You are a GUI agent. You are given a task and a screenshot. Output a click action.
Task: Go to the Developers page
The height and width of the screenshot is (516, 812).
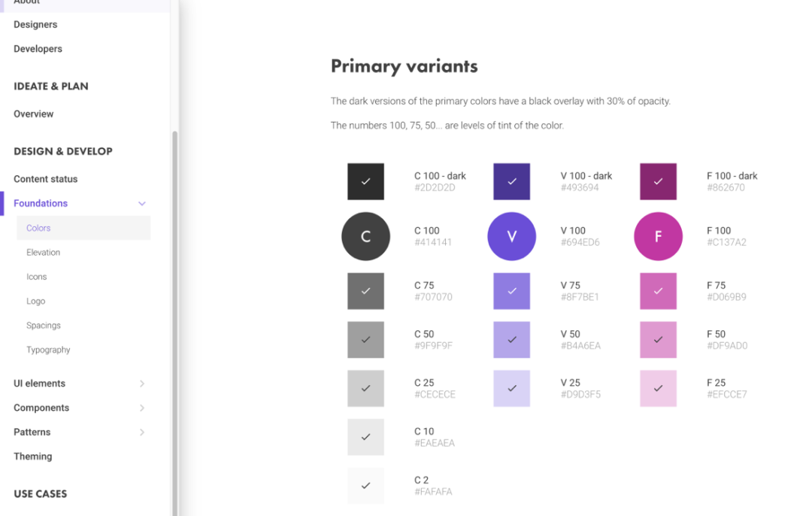tap(38, 49)
